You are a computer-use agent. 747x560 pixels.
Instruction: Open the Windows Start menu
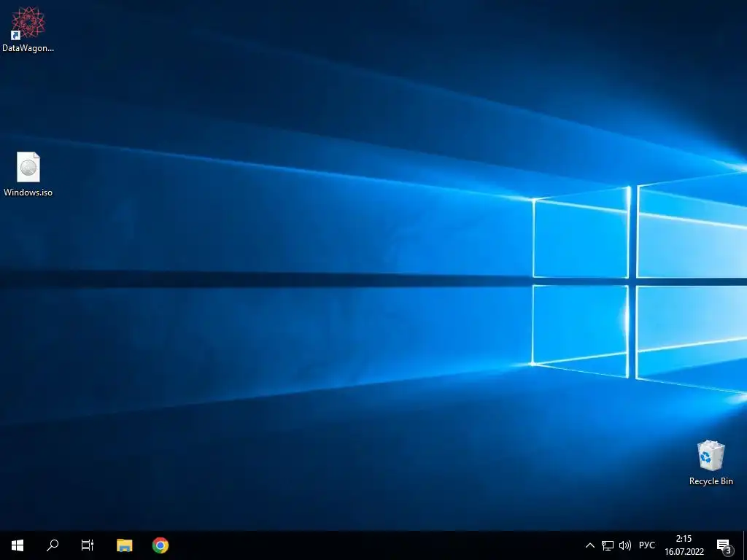pos(18,545)
